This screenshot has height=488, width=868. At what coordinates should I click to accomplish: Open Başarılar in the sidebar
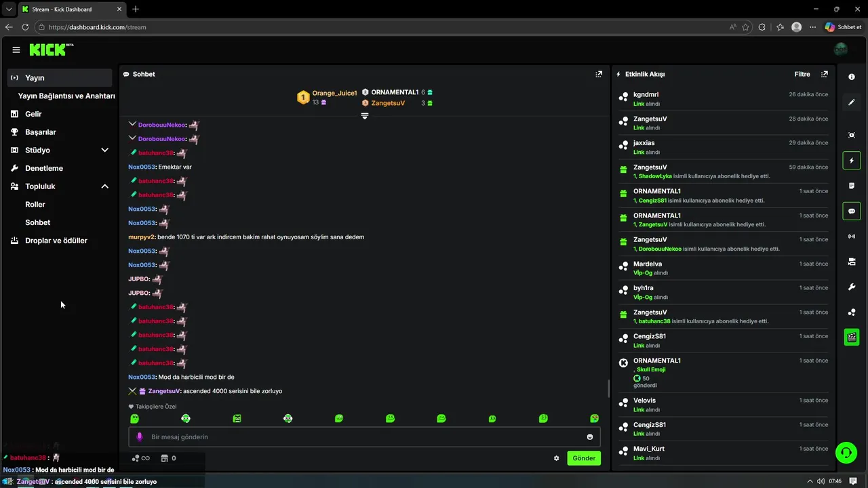[x=60, y=132]
